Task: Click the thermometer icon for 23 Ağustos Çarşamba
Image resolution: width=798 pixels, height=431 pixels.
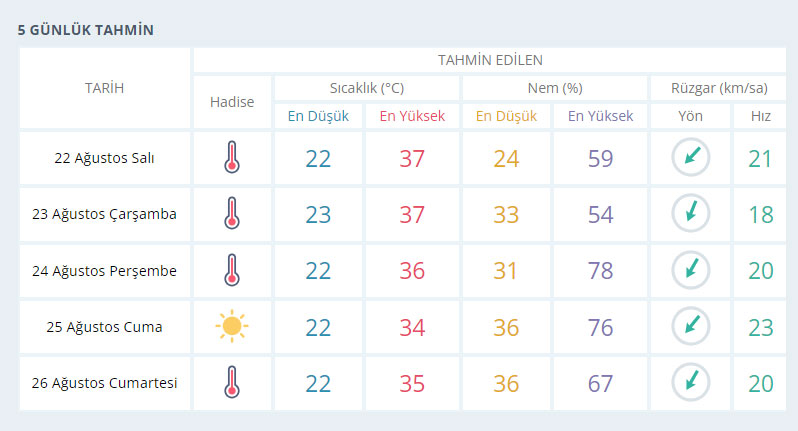Action: coord(232,213)
